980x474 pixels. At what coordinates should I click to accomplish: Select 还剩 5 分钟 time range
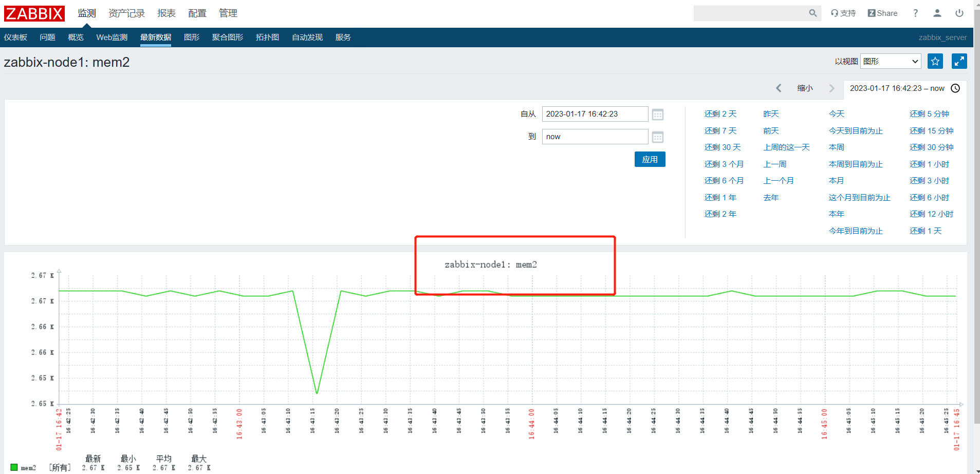(930, 114)
